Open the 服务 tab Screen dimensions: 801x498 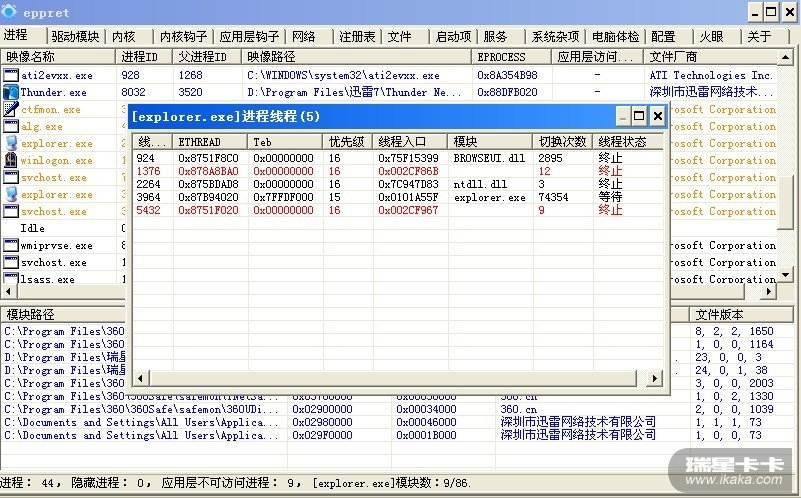495,37
